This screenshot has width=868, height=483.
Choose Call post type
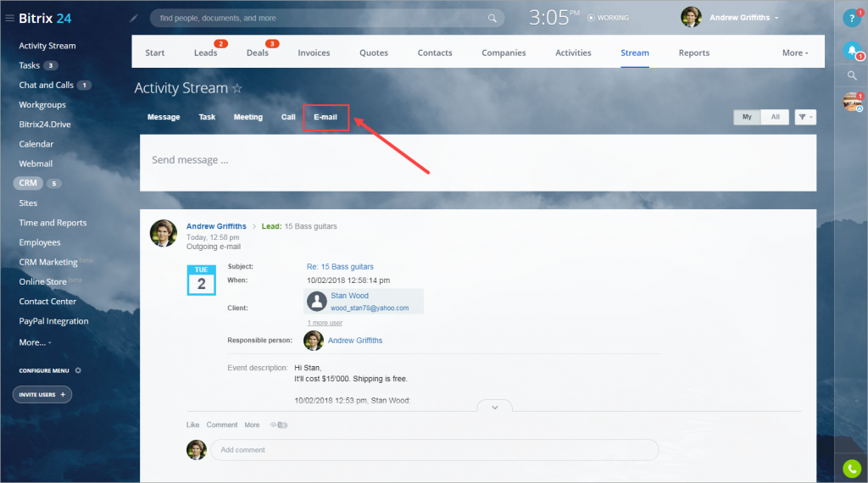(x=288, y=117)
